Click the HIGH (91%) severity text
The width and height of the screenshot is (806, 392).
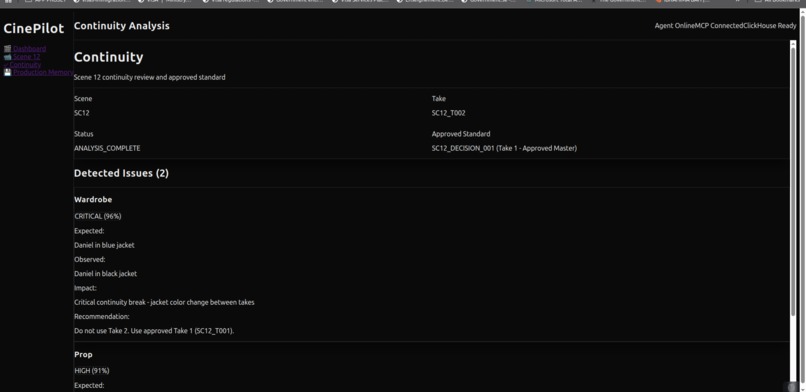point(91,370)
